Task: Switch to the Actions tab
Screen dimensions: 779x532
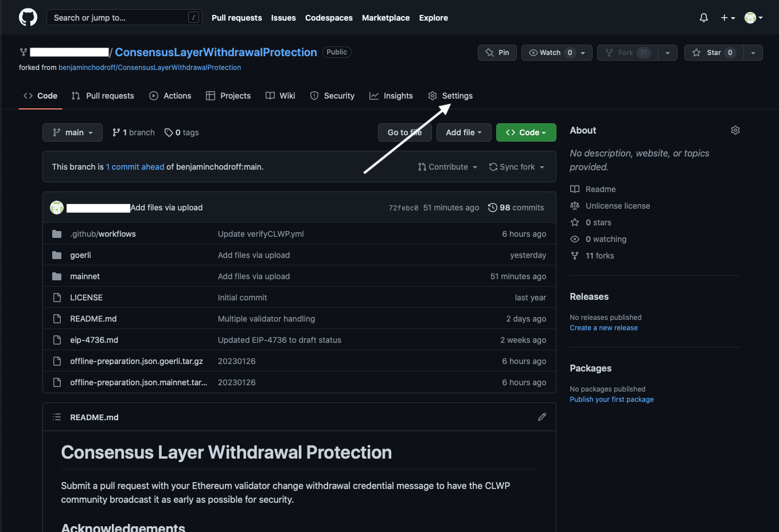Action: [170, 96]
